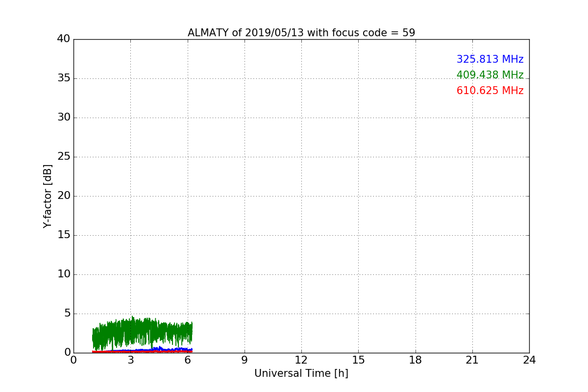This screenshot has width=588, height=392.
Task: Click the y-axis tick label 35
Action: (x=64, y=78)
